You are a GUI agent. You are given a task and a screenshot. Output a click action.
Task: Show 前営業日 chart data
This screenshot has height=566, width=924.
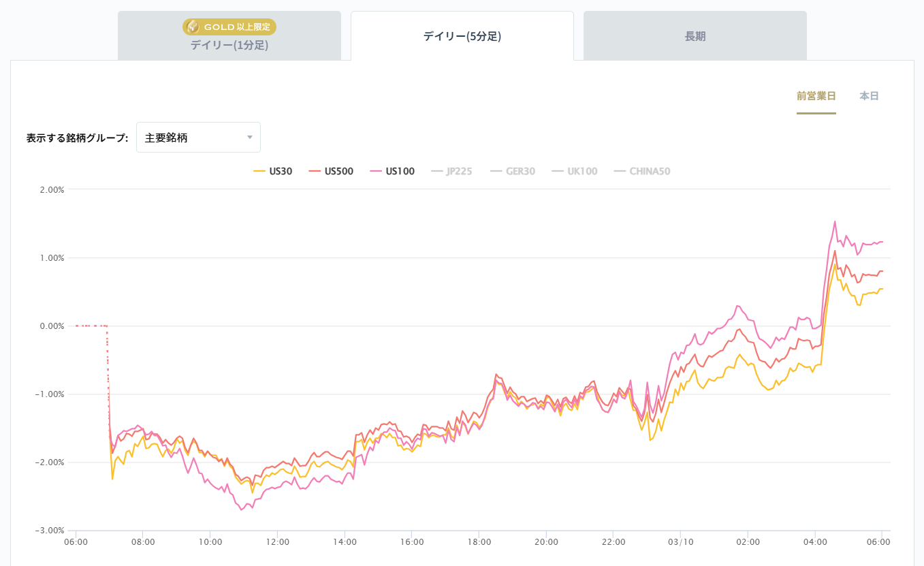(816, 96)
